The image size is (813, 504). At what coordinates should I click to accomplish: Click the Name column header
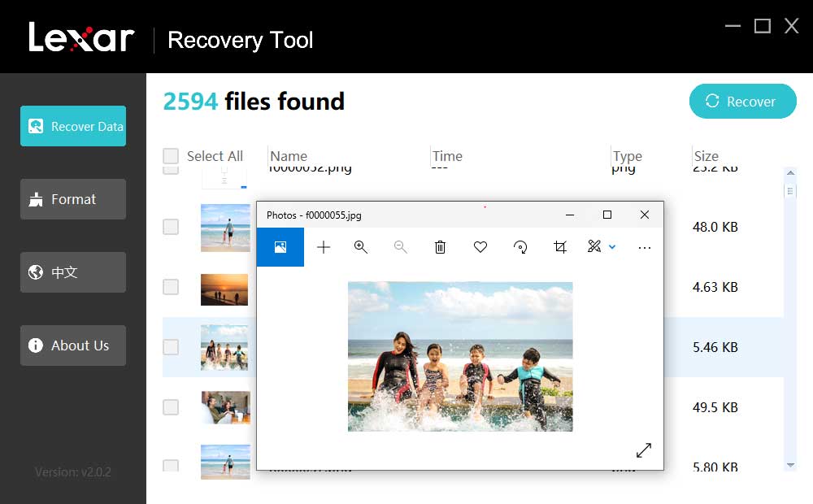point(289,156)
